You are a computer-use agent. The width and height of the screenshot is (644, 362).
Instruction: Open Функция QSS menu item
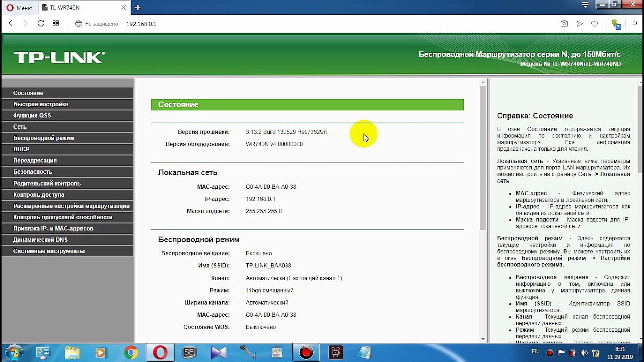[x=67, y=116]
